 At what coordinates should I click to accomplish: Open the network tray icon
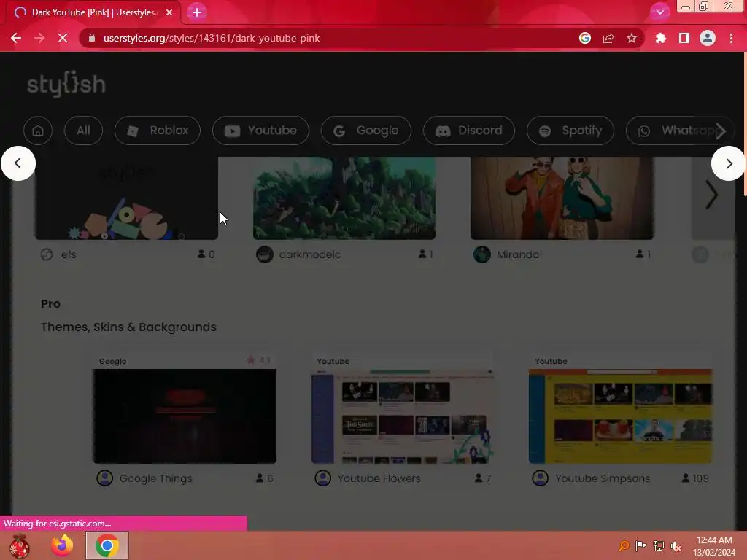[659, 545]
